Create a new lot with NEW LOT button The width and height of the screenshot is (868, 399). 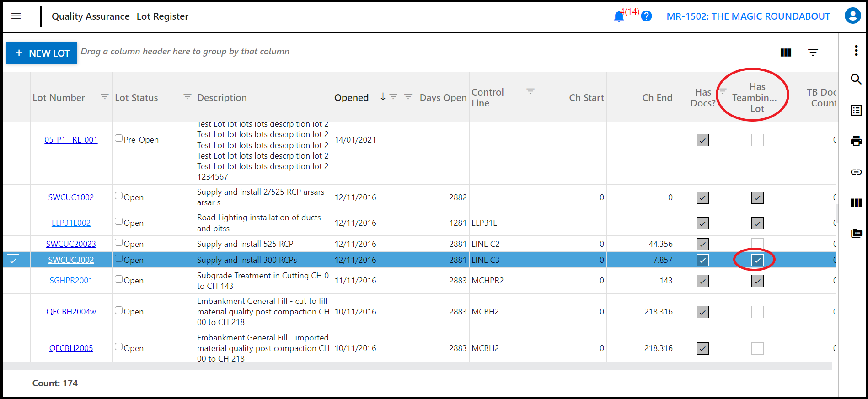42,53
